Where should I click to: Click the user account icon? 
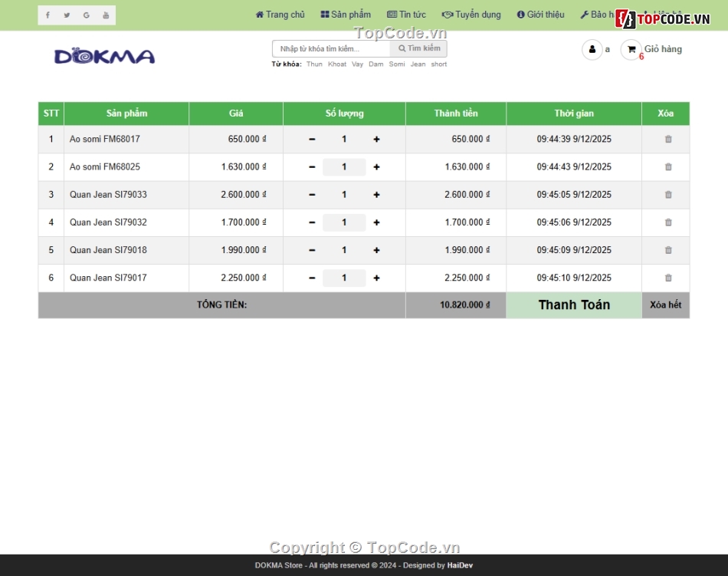592,49
